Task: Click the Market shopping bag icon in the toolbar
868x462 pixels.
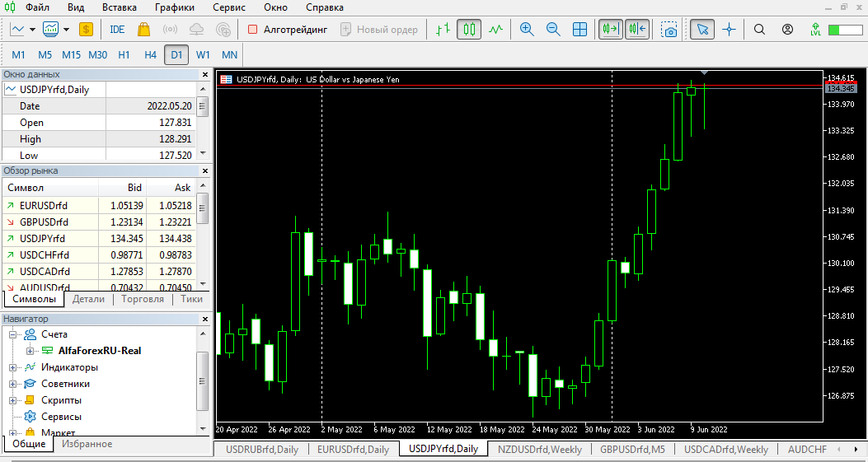Action: click(144, 30)
